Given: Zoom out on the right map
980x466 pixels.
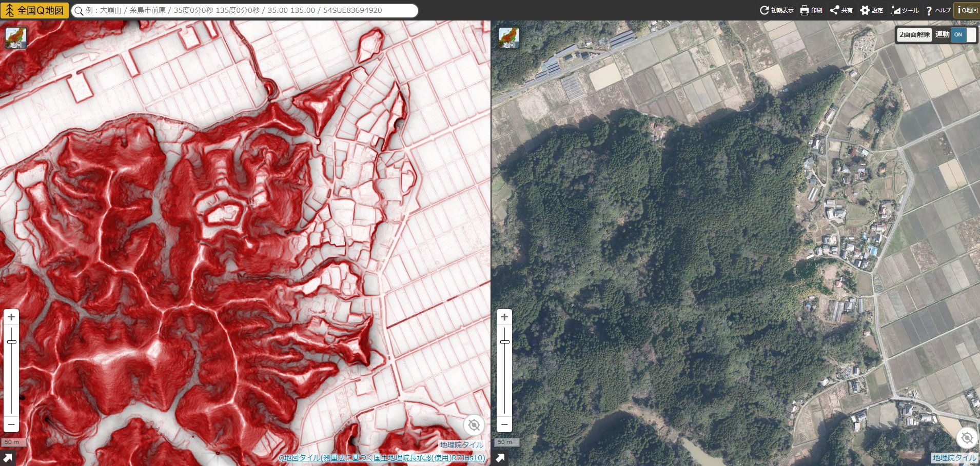Looking at the screenshot, I should pyautogui.click(x=504, y=424).
